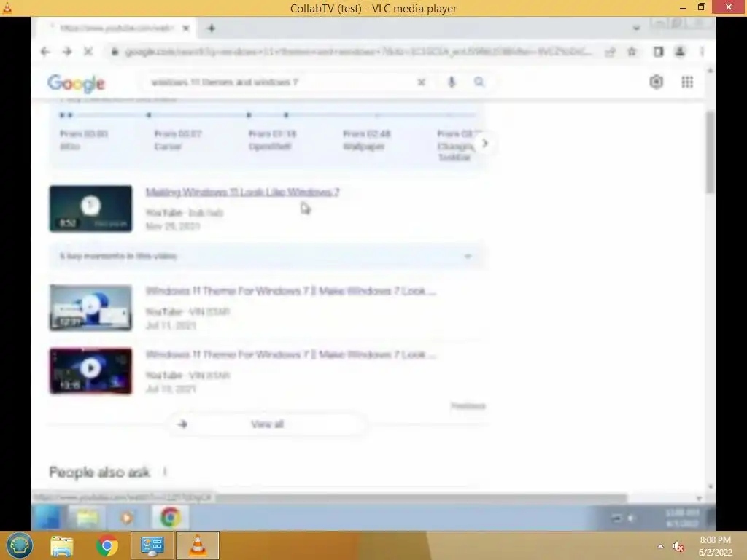
Task: Play the Jul 11, 2021 video thumbnail
Action: click(90, 308)
